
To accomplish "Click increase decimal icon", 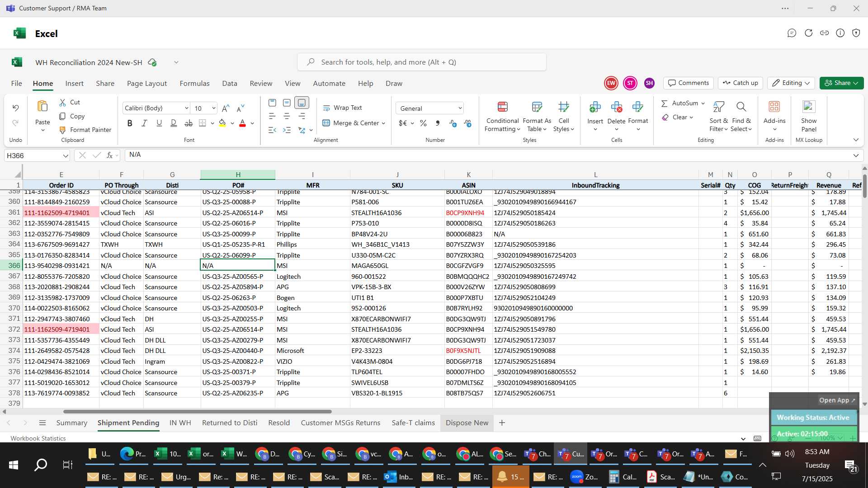I will click(453, 123).
